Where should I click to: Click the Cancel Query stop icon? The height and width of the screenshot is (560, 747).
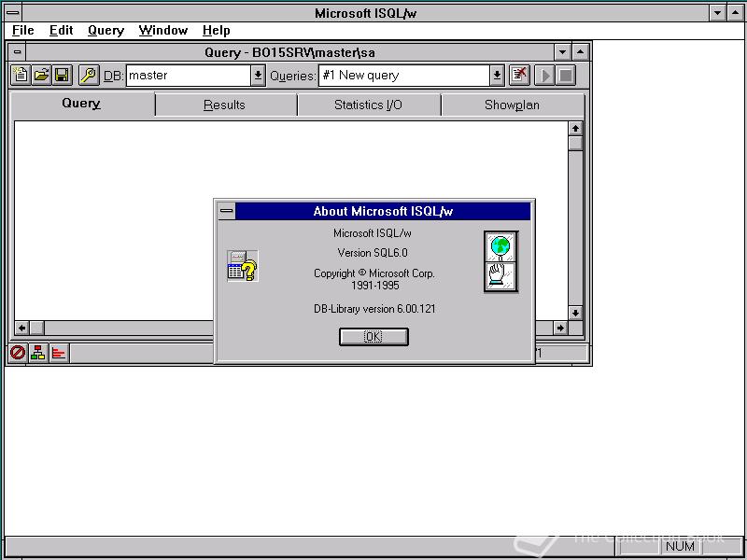click(566, 76)
